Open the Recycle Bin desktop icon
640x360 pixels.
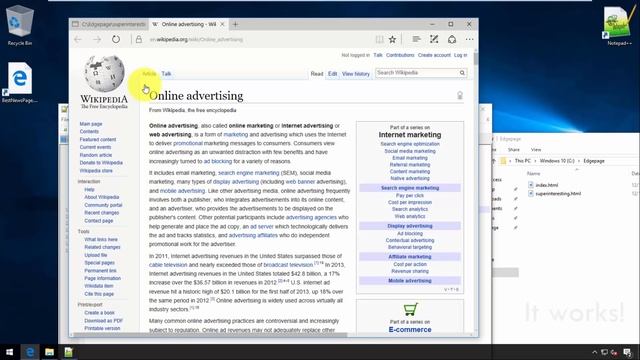click(x=19, y=25)
